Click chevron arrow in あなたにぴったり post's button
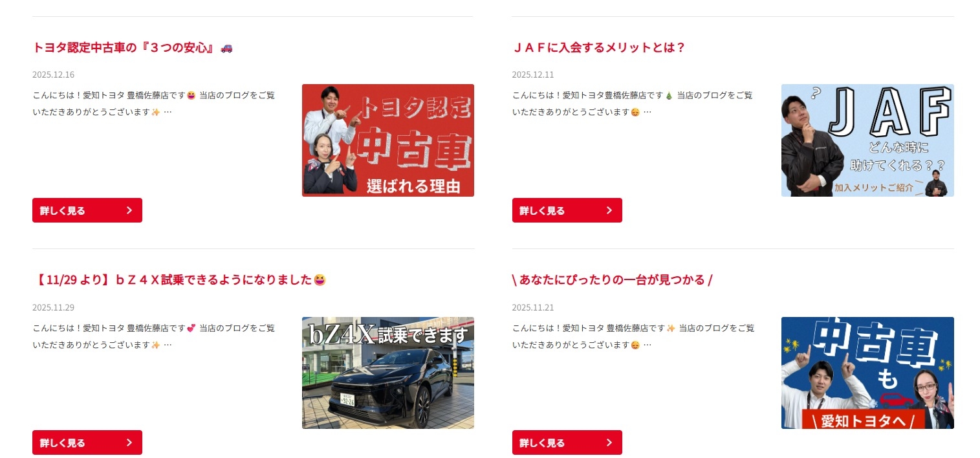The image size is (980, 458). (x=609, y=442)
